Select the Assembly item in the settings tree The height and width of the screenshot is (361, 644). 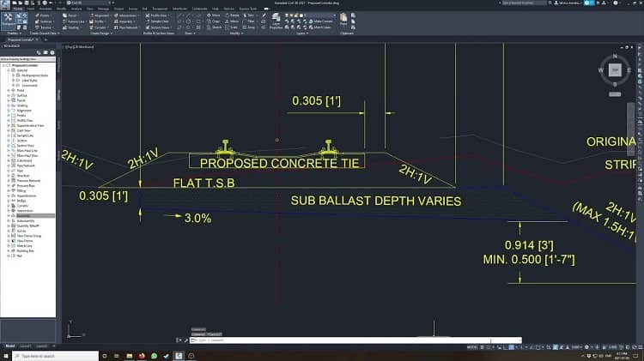[23, 215]
